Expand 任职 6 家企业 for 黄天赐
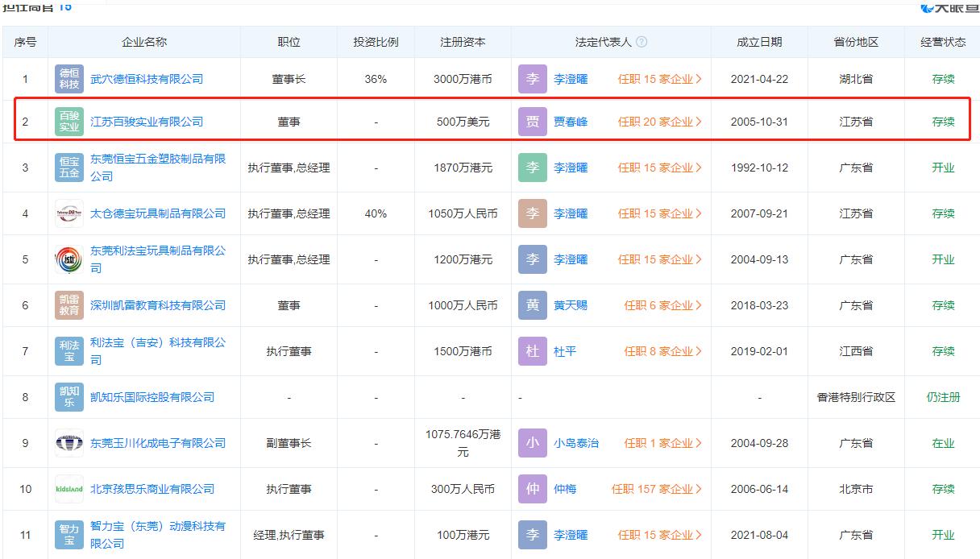This screenshot has width=980, height=559. (663, 305)
